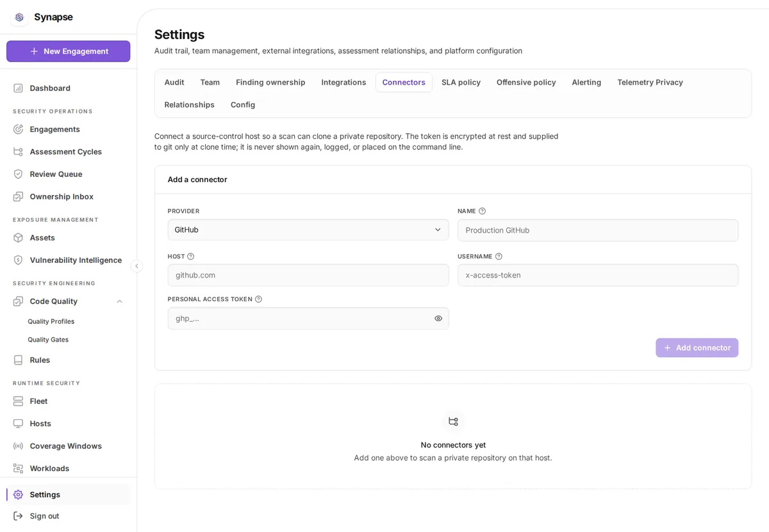Switch to the Config tab
Image resolution: width=769 pixels, height=532 pixels.
[243, 104]
